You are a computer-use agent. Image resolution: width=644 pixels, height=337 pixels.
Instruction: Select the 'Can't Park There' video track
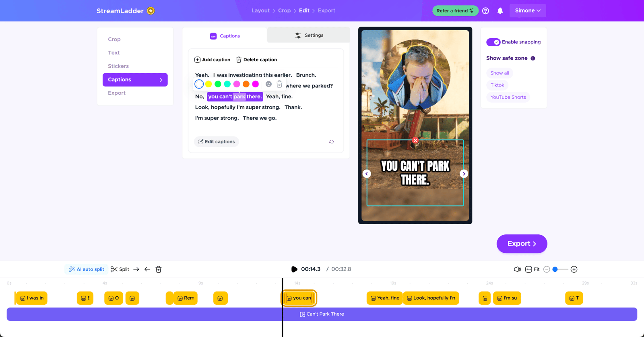tap(322, 314)
